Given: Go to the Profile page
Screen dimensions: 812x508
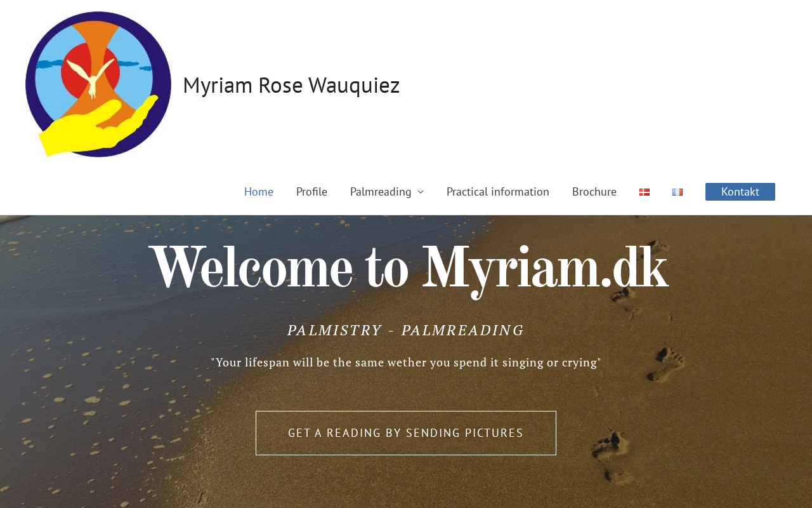Looking at the screenshot, I should [311, 192].
